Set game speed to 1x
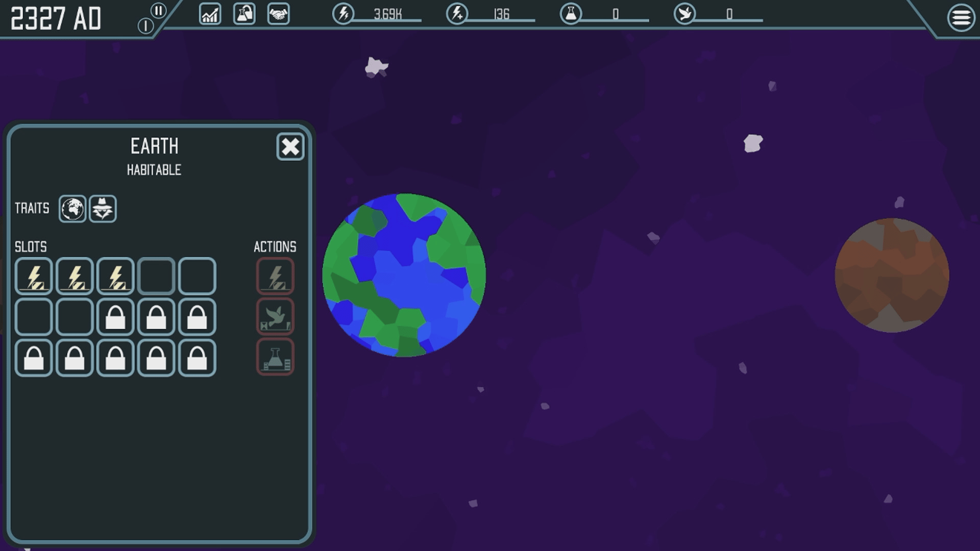This screenshot has height=551, width=980. coord(145,26)
